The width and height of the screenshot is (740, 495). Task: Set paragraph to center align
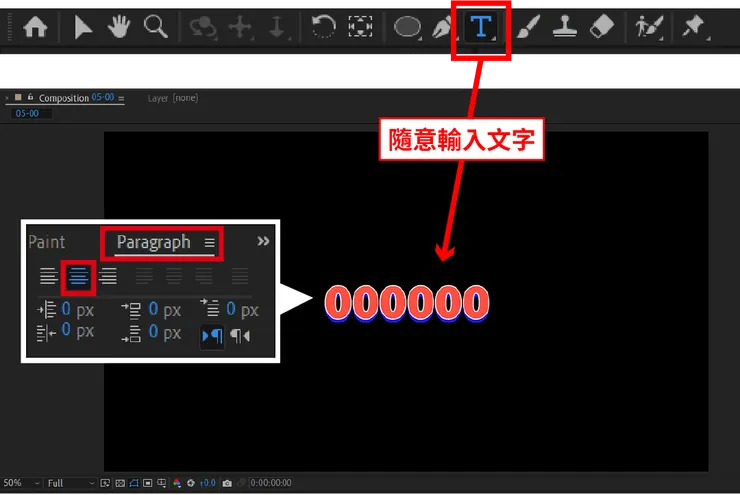click(78, 277)
